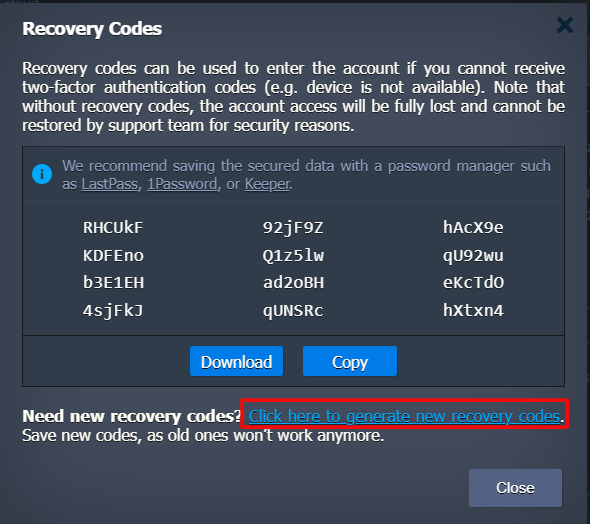Select recovery code 4sjFkJ
This screenshot has width=590, height=524.
[113, 311]
